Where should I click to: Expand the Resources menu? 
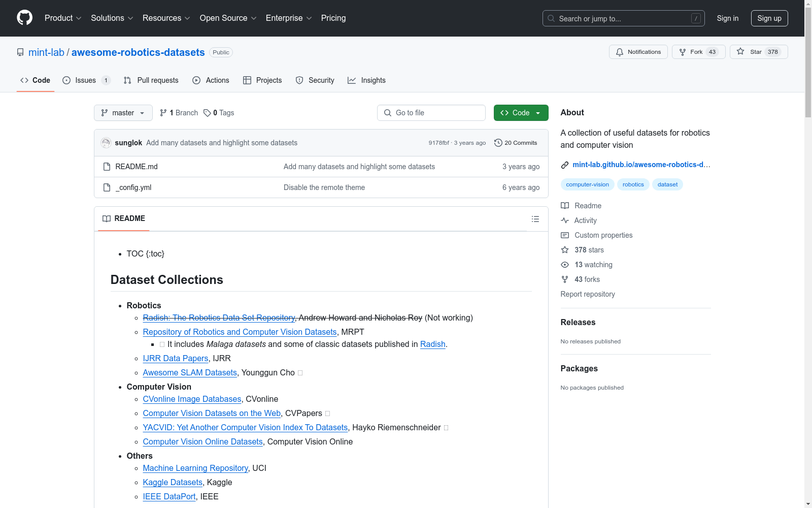(166, 18)
